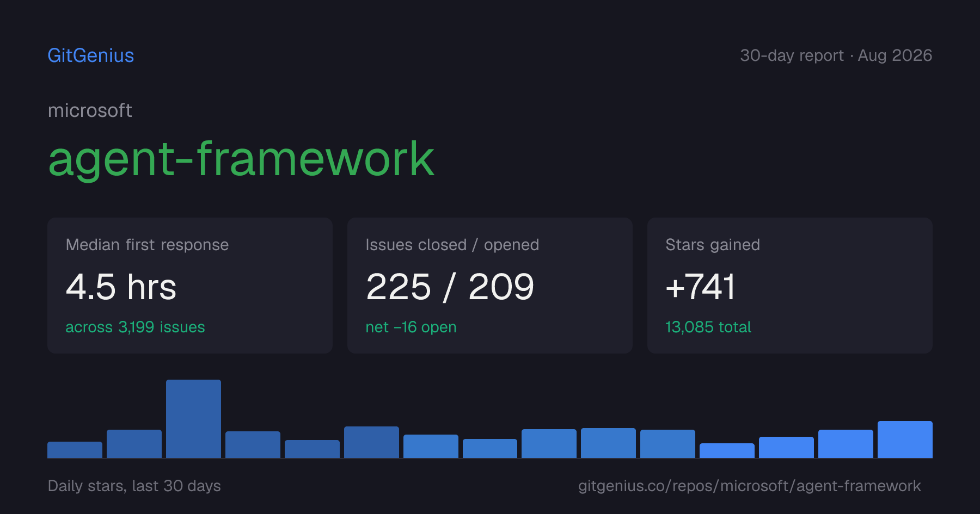Click the 'net −16 open' subtext

(411, 327)
